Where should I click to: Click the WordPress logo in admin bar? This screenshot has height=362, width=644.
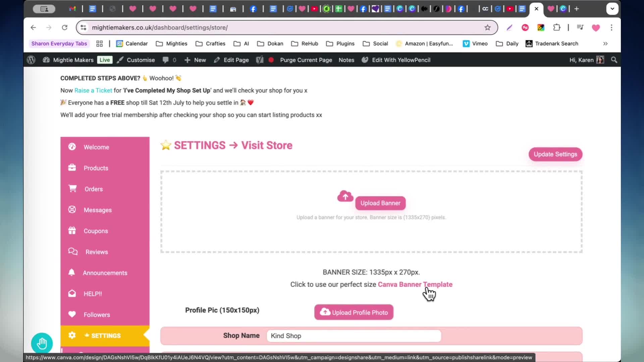[x=31, y=60]
